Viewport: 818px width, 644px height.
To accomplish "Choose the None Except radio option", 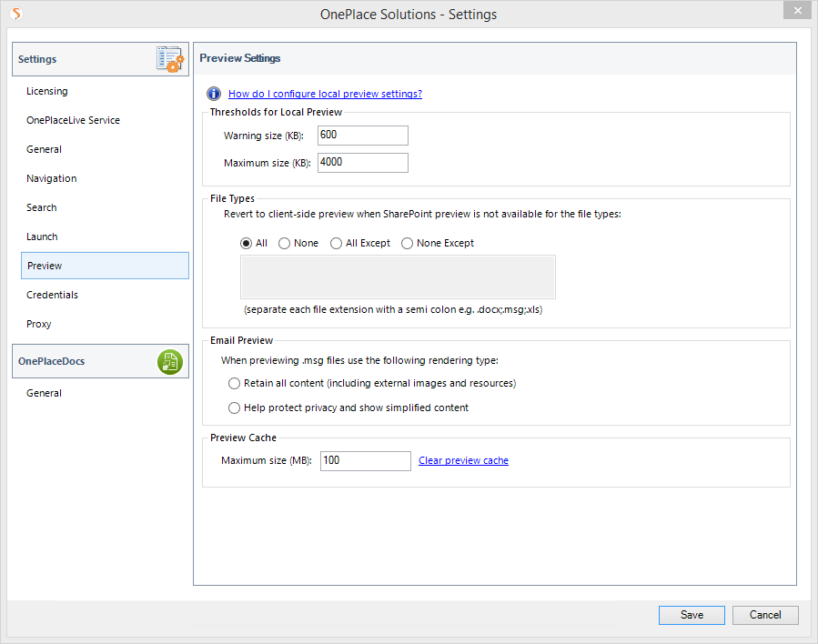I will point(407,244).
